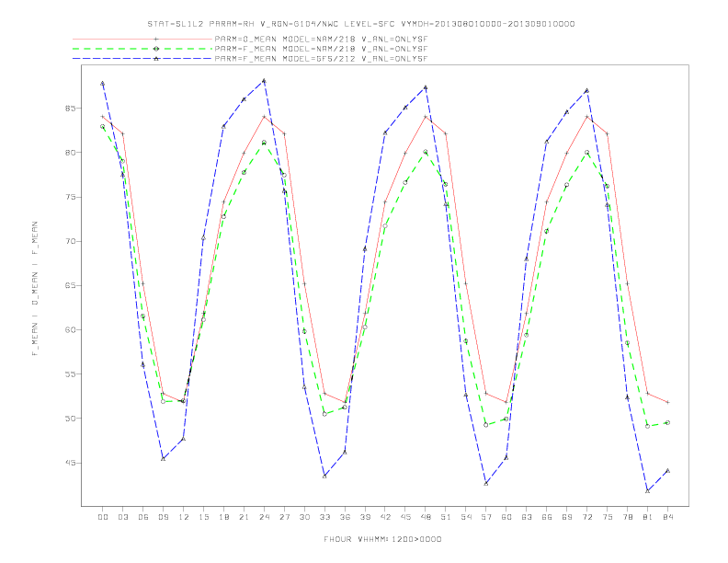
Task: Click the x-axis label FHOUR VHHMM:1200>0000
Action: pyautogui.click(x=382, y=539)
